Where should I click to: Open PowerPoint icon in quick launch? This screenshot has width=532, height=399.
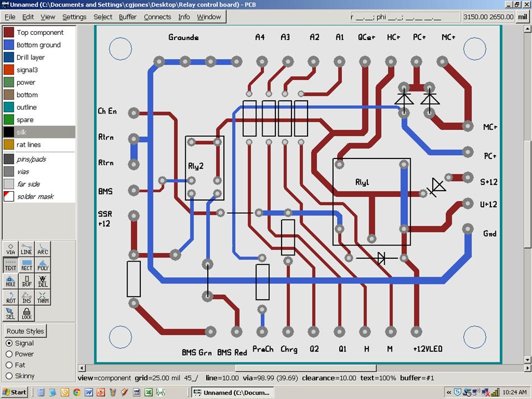click(x=101, y=392)
